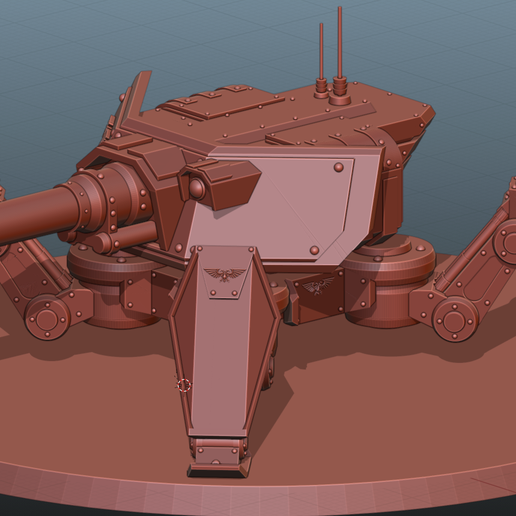Select the eagle emblem on the front leg shield
Viewport: 516px width, 516px height.
(x=224, y=274)
